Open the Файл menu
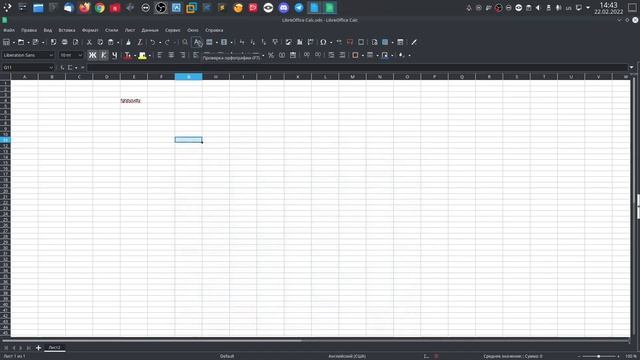The image size is (640, 360). [x=9, y=30]
